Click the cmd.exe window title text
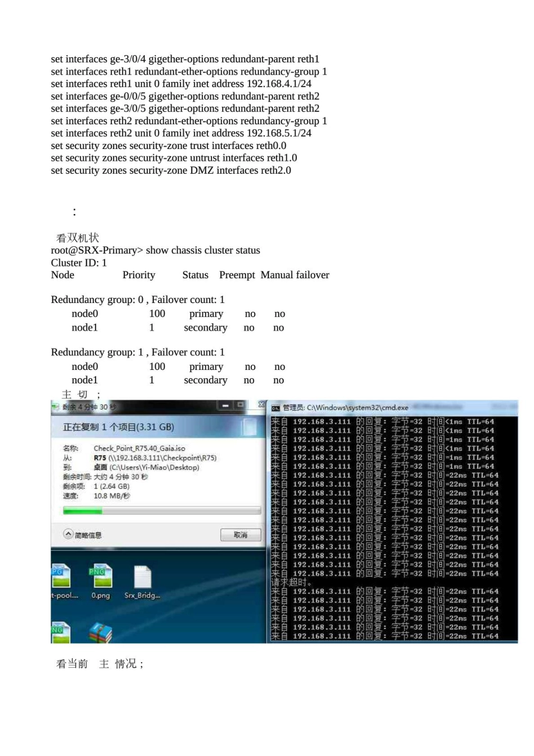Image resolution: width=534 pixels, height=756 pixels. [345, 408]
